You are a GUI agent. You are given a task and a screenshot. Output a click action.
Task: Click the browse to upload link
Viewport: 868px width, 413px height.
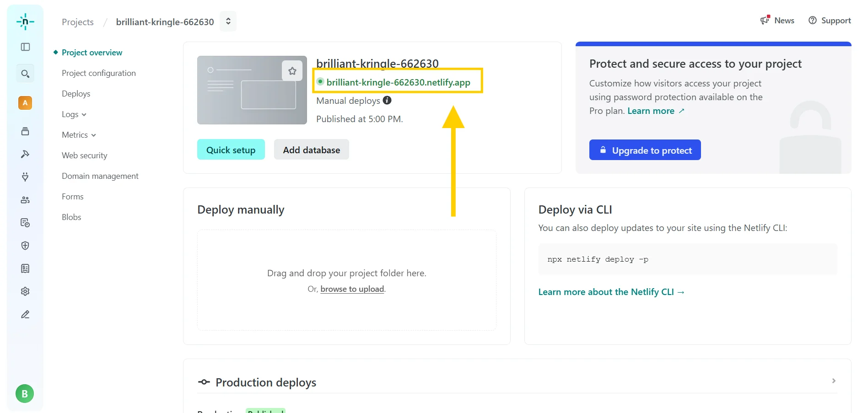coord(352,289)
